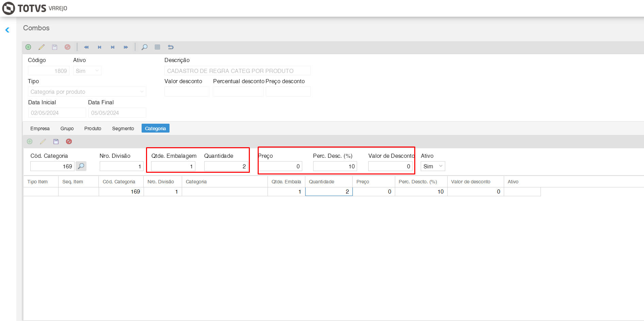Go to the previous record
This screenshot has width=644, height=321.
coord(99,47)
